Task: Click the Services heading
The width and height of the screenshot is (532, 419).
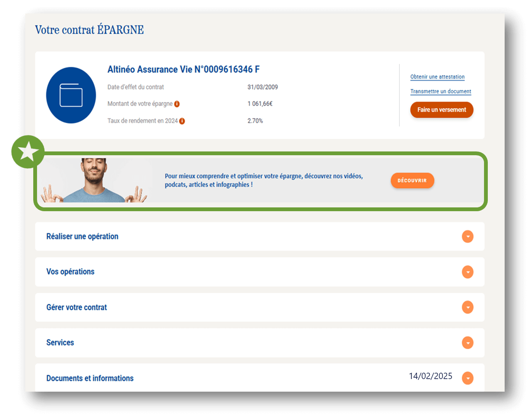Action: [60, 343]
